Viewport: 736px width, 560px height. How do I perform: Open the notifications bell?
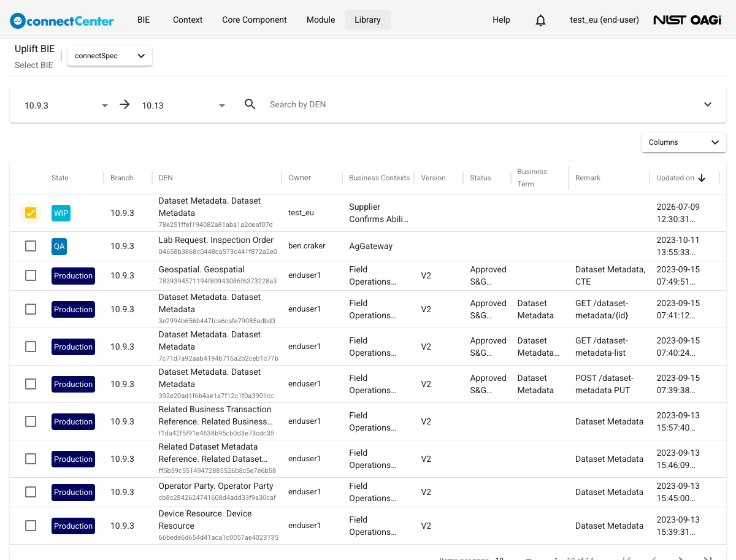(540, 20)
